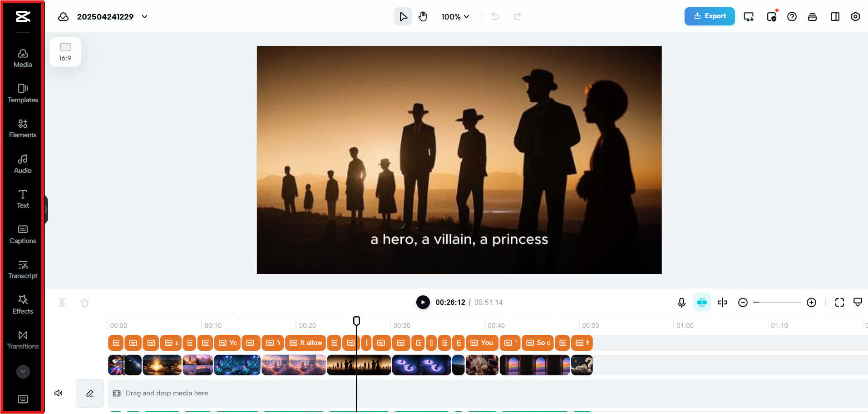This screenshot has width=868, height=414.
Task: Click the video preview canvas
Action: pyautogui.click(x=459, y=160)
